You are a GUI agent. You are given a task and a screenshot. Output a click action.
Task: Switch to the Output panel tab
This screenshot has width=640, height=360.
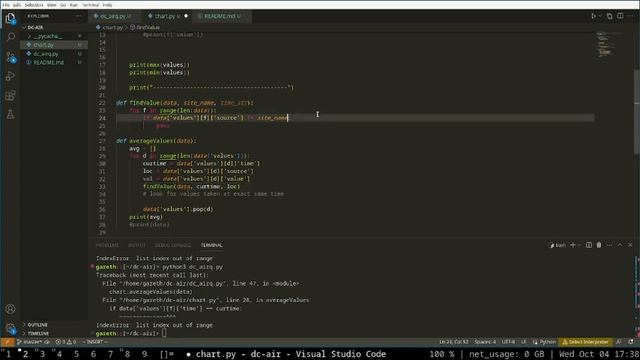point(137,245)
